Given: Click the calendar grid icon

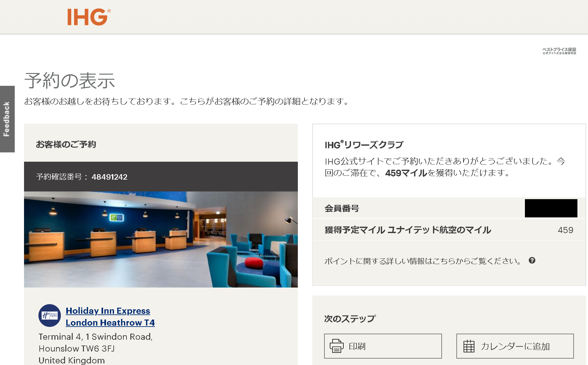Looking at the screenshot, I should [x=469, y=346].
